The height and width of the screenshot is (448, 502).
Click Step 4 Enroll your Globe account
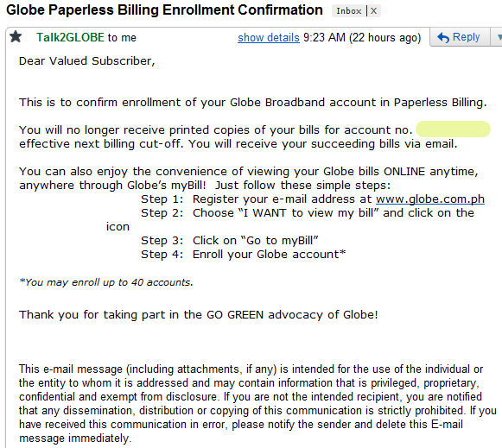click(x=244, y=255)
